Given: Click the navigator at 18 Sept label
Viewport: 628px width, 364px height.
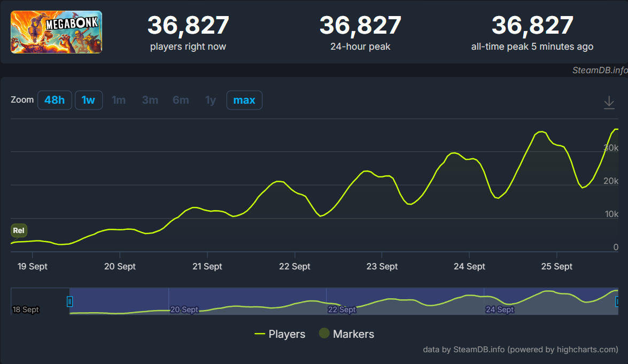Looking at the screenshot, I should (26, 309).
